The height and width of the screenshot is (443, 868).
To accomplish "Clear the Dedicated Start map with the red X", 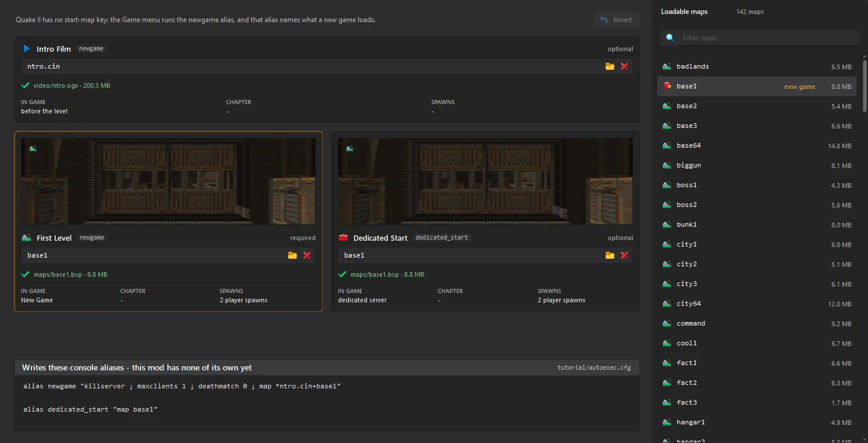I will (x=624, y=255).
